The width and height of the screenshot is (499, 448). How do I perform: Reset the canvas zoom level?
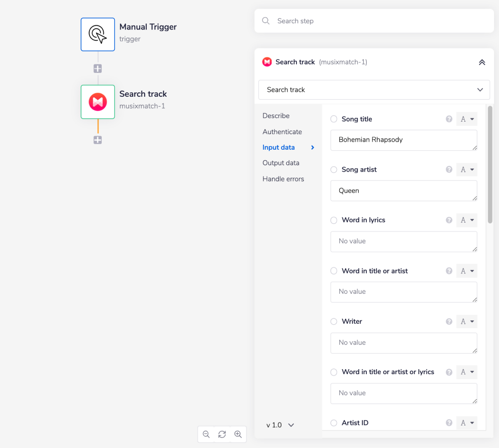pos(222,435)
